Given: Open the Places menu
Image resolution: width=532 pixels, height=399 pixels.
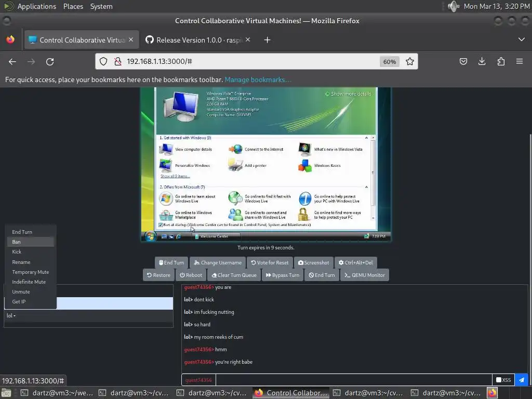Looking at the screenshot, I should point(73,6).
